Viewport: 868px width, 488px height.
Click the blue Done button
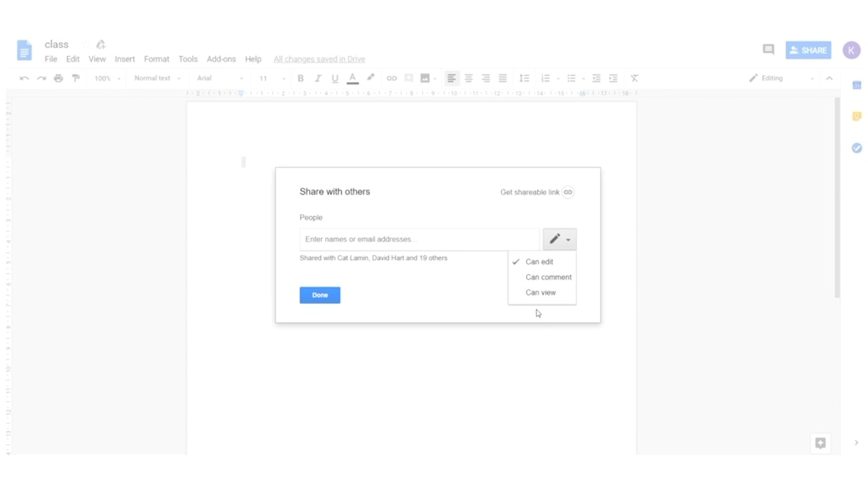pyautogui.click(x=320, y=296)
